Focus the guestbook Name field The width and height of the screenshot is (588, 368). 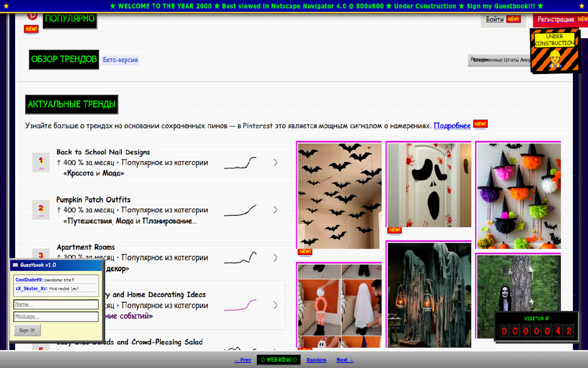[56, 305]
